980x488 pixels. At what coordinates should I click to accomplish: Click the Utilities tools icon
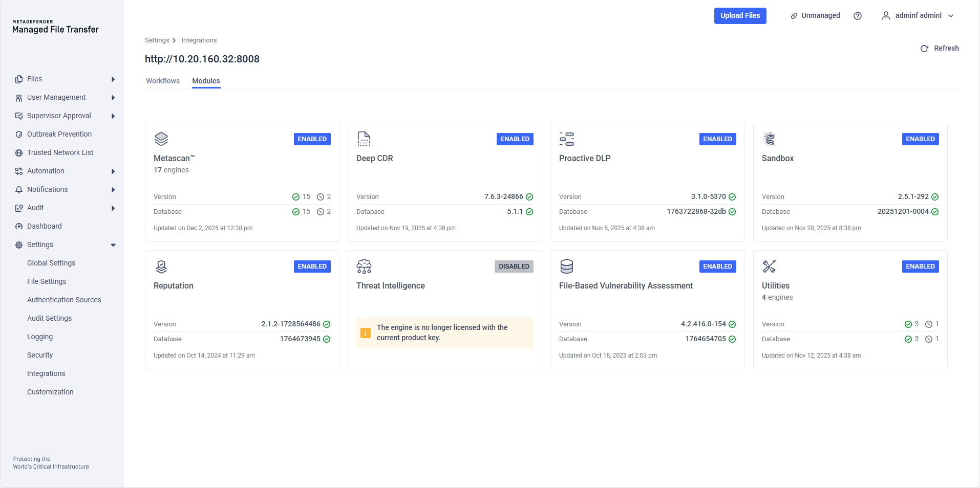click(769, 267)
